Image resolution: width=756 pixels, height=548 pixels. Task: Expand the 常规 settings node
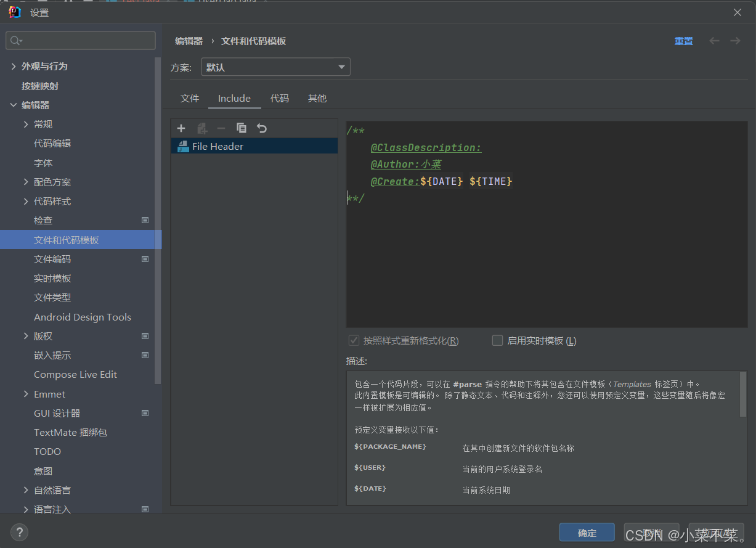coord(26,124)
